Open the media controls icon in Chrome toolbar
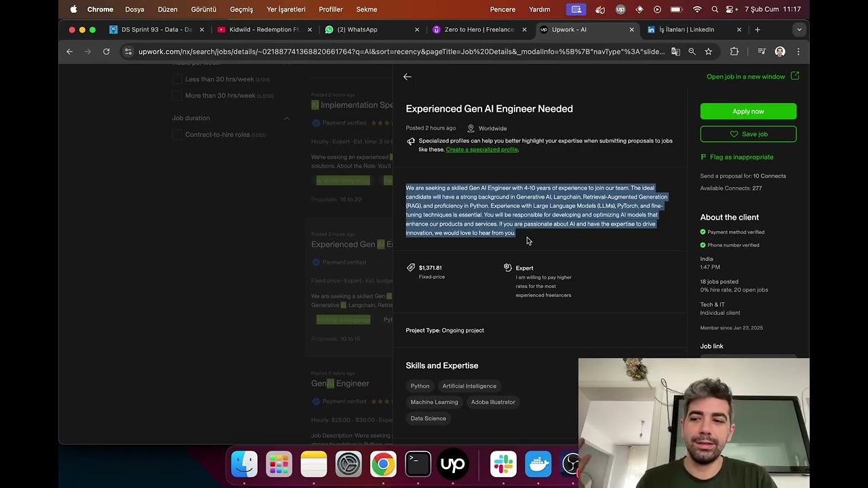 pos(762,52)
